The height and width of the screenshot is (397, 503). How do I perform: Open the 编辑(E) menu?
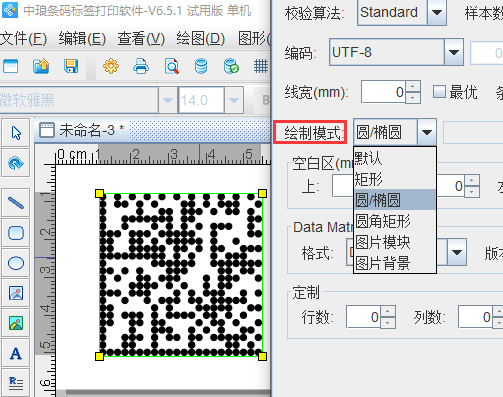[82, 39]
